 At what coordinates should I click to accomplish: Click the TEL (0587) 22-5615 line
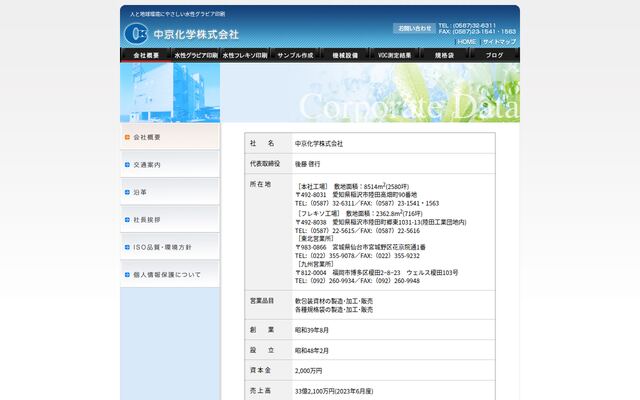pyautogui.click(x=357, y=231)
